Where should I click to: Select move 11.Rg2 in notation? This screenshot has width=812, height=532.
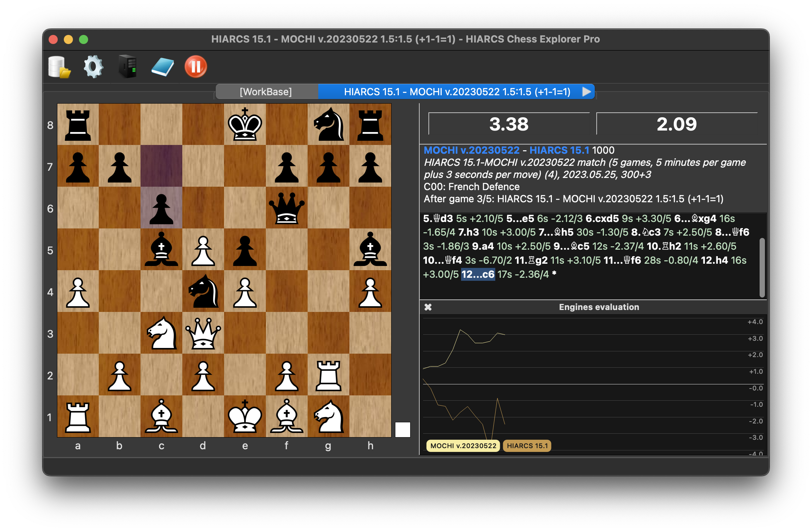tap(531, 260)
